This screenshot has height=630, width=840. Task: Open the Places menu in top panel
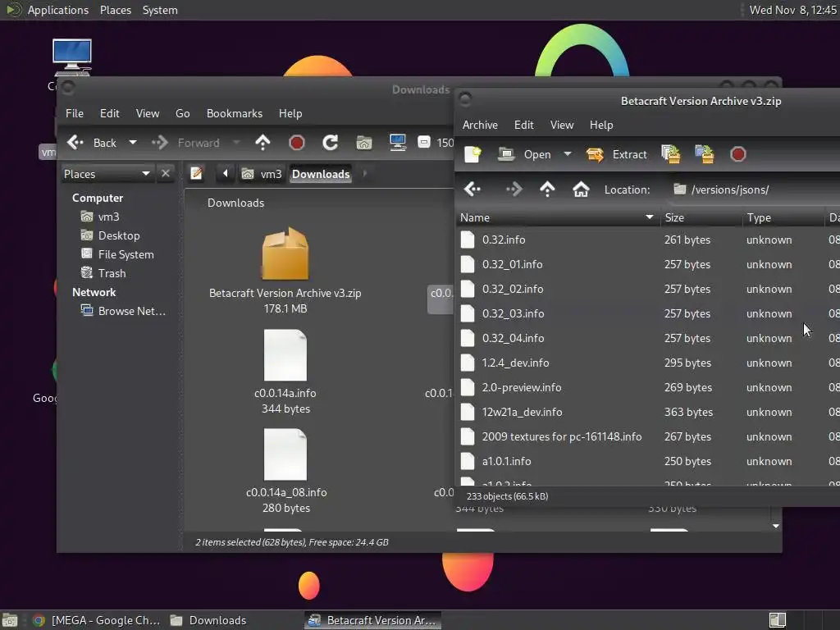click(x=115, y=10)
